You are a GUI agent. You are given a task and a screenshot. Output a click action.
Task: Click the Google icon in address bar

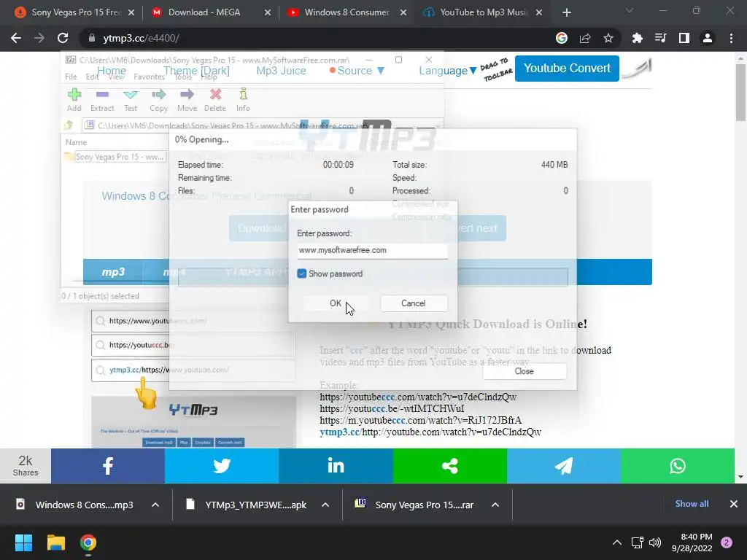[562, 38]
